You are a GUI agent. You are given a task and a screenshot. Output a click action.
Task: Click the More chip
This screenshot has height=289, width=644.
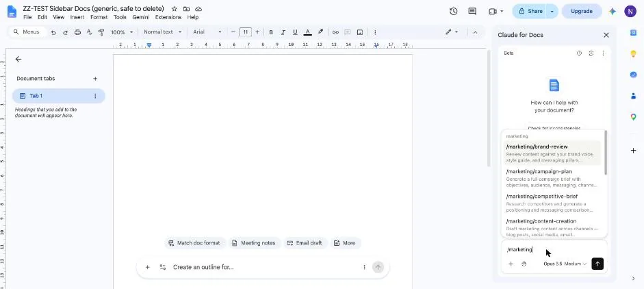tap(346, 243)
